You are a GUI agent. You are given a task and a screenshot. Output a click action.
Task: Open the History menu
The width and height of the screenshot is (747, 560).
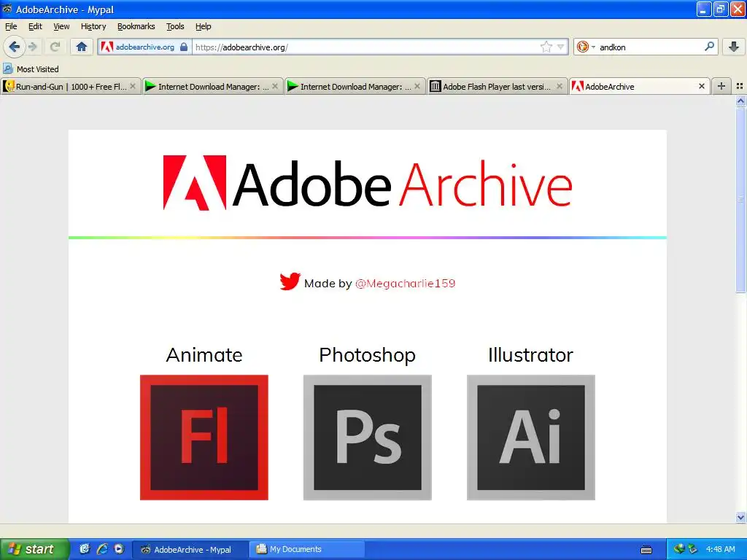[93, 26]
